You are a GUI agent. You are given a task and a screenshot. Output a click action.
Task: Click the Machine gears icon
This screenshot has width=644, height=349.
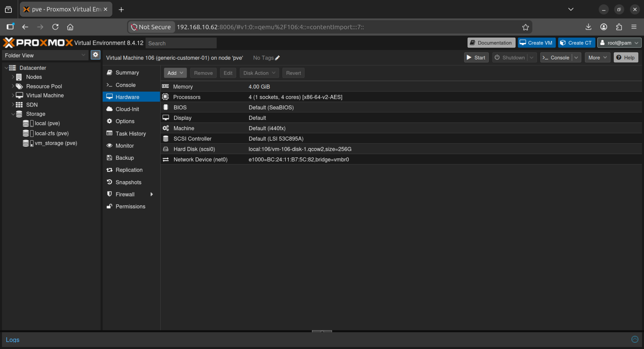165,128
